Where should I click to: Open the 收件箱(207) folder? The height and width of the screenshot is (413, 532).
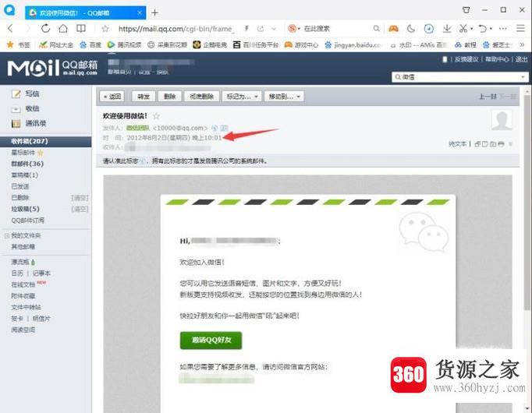pos(46,141)
